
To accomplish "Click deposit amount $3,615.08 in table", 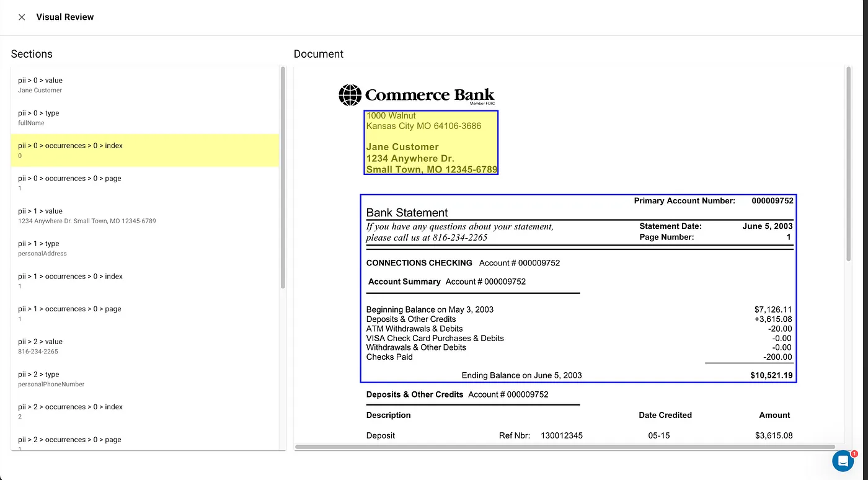I will [774, 436].
